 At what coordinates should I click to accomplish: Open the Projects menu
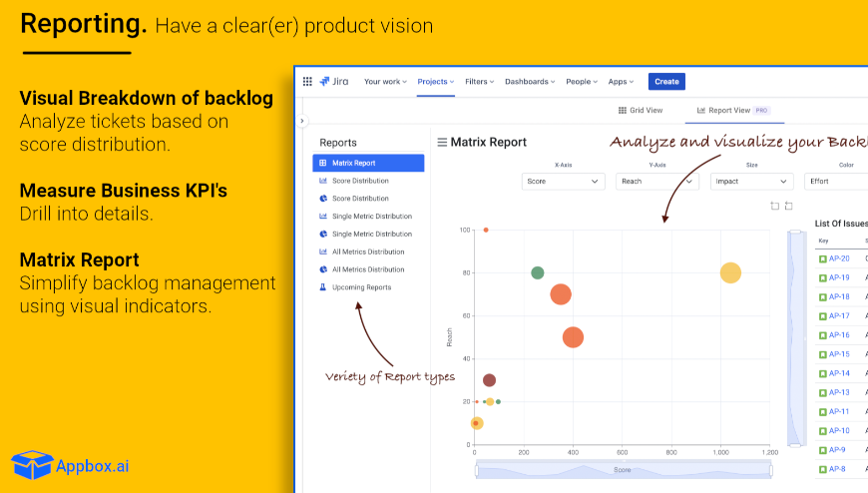click(x=436, y=82)
